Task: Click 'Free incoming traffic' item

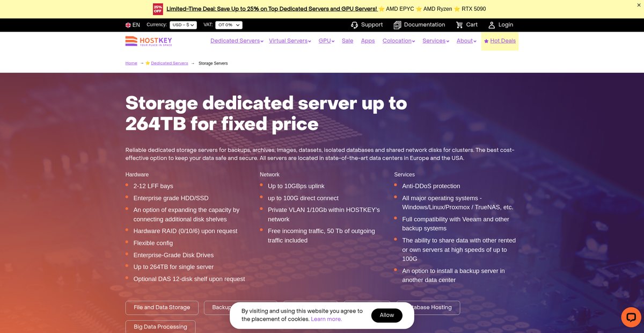Action: click(321, 236)
